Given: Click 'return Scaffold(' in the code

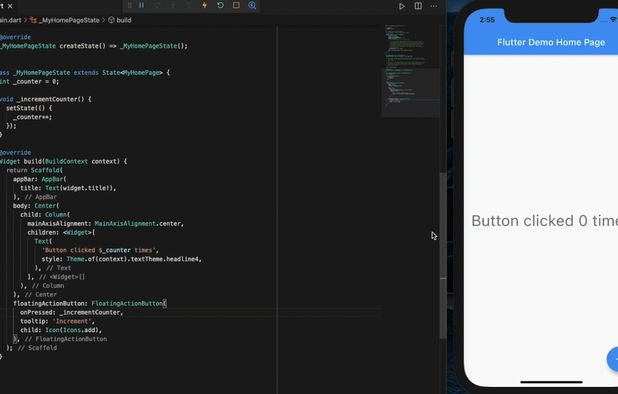Looking at the screenshot, I should [35, 170].
